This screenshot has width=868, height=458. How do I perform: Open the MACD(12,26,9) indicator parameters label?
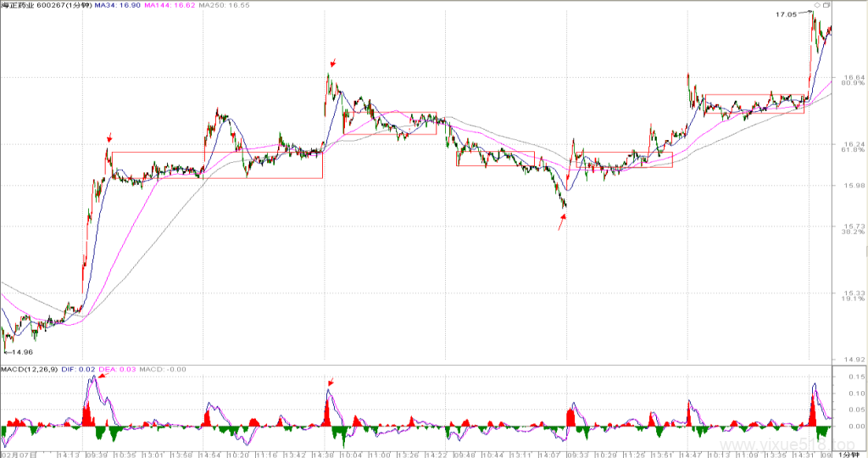click(30, 370)
